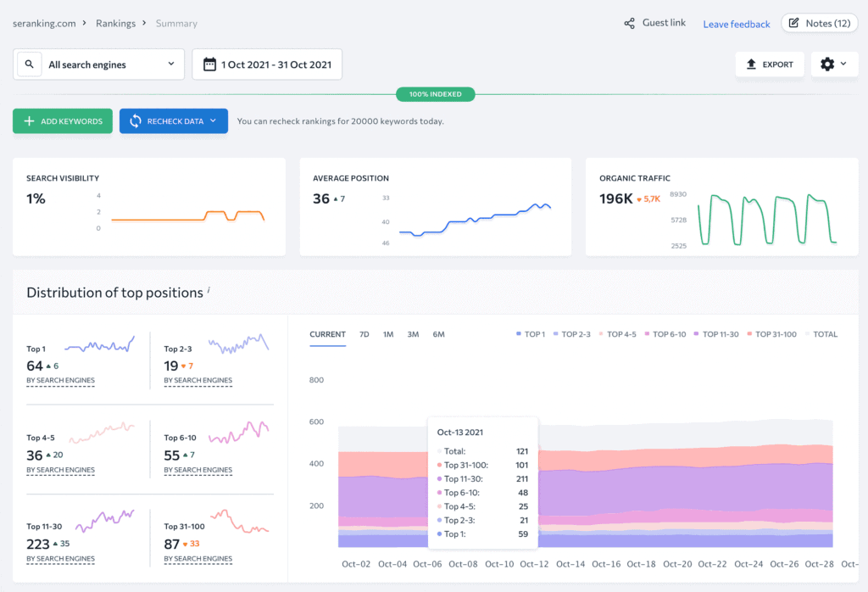Click the Guest link share icon
The image size is (868, 592).
click(629, 24)
